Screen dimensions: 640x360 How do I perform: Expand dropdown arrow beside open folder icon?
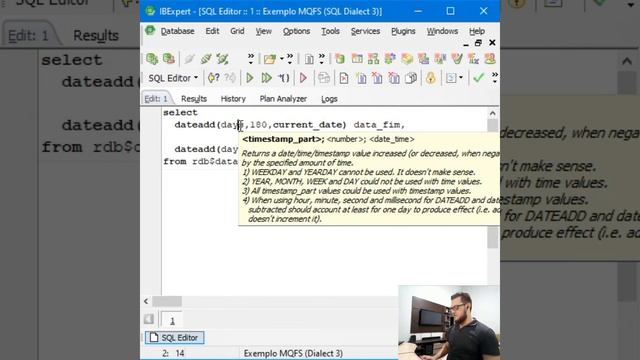click(x=282, y=59)
